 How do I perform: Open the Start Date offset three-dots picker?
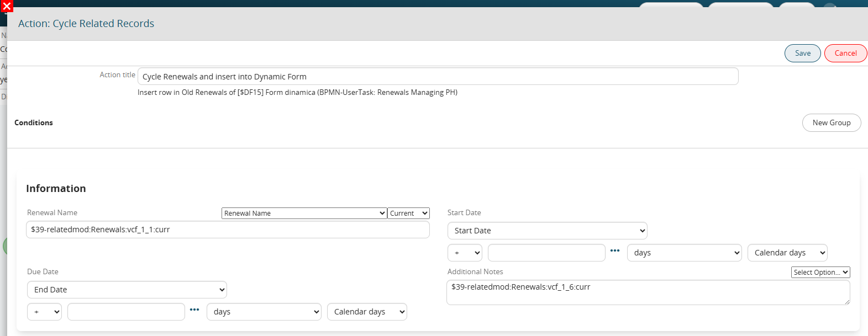point(615,250)
